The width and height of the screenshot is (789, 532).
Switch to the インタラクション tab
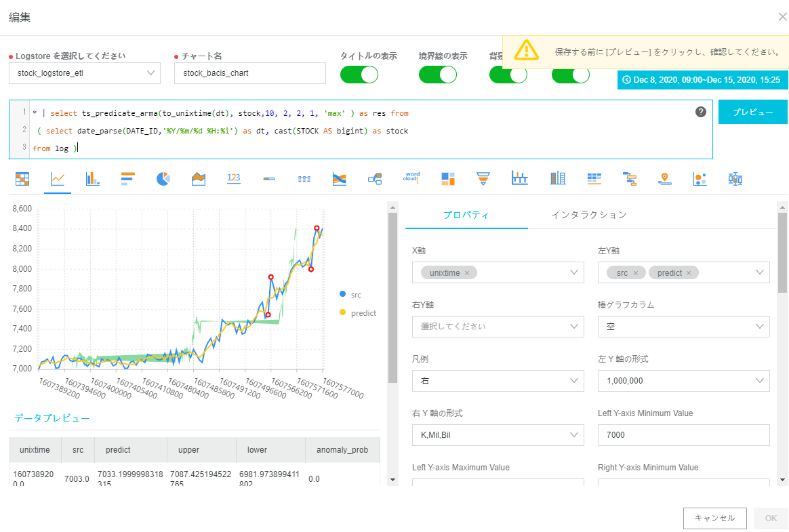click(x=589, y=215)
